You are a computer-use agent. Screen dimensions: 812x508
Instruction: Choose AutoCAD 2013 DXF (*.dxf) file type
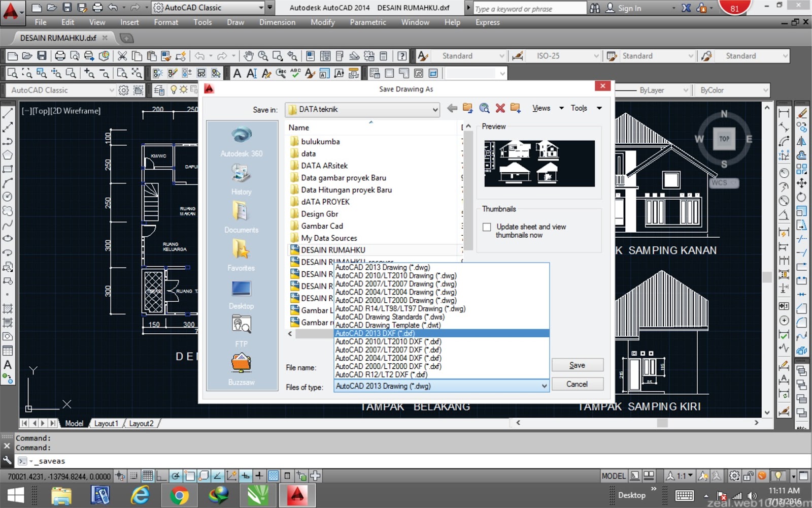(x=442, y=333)
